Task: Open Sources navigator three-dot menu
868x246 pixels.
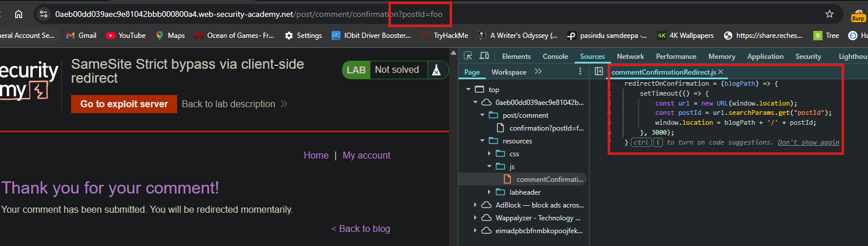Action: [580, 72]
